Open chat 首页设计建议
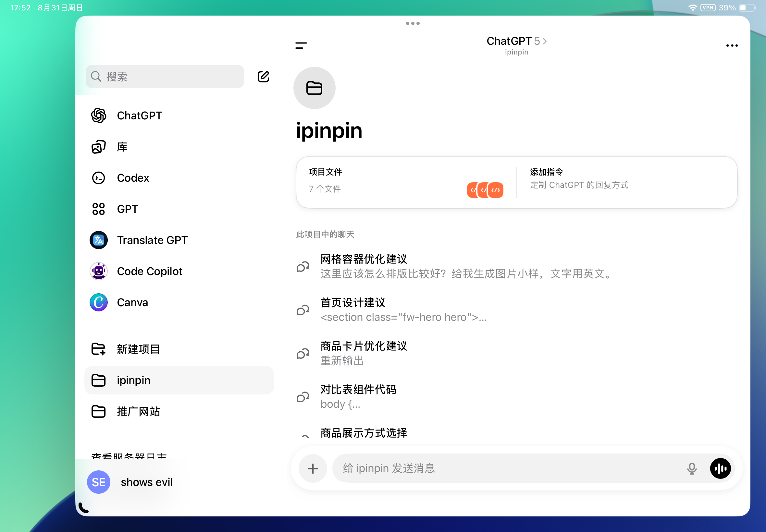This screenshot has height=532, width=766. click(516, 310)
